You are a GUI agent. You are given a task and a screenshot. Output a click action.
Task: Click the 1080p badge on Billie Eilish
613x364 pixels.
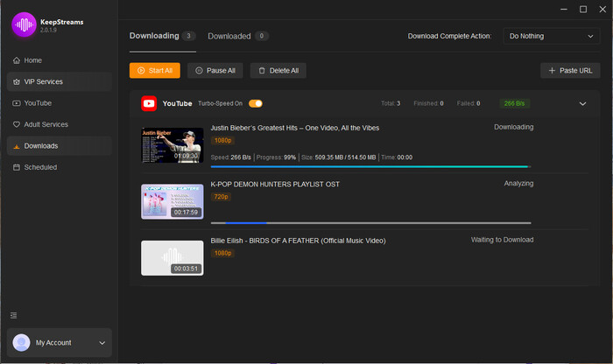coord(222,253)
